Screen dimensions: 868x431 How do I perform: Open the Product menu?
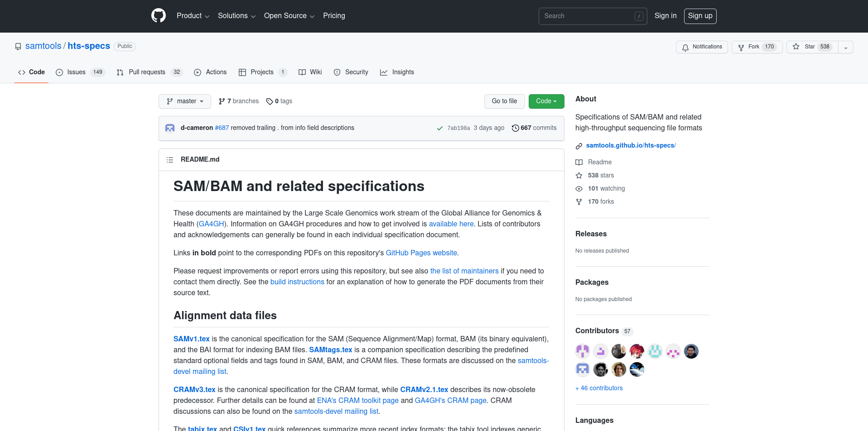pyautogui.click(x=193, y=16)
